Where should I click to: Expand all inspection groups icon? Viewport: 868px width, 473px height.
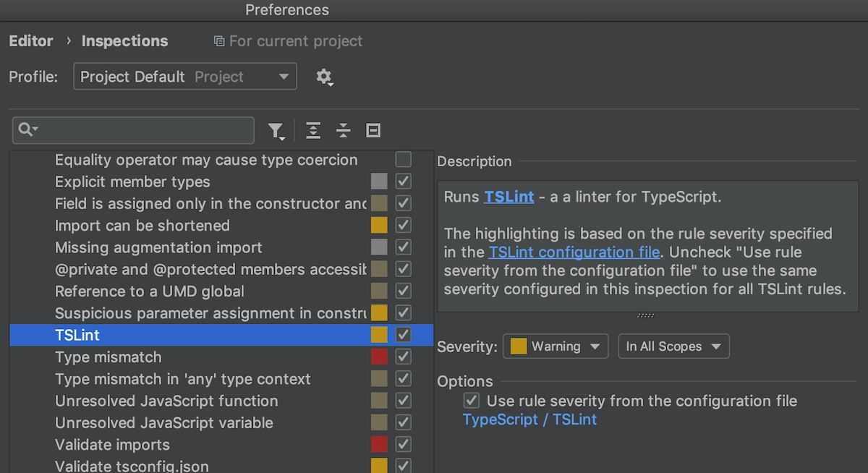[312, 130]
